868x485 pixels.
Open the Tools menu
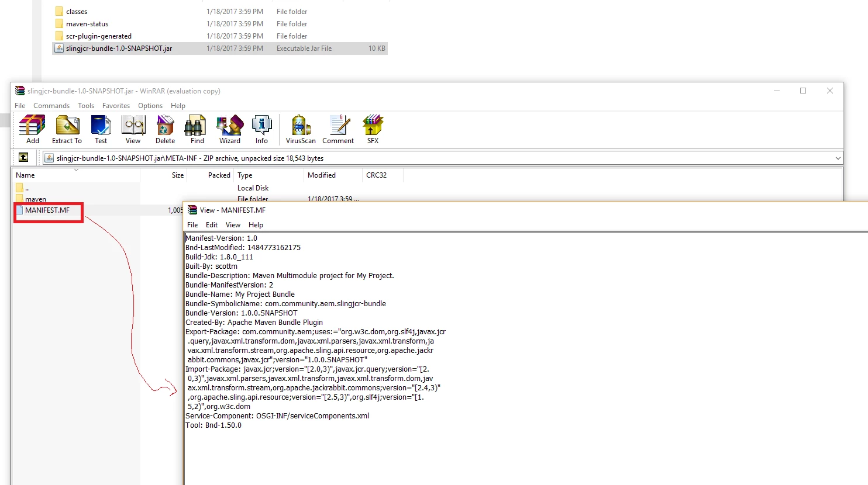[86, 106]
